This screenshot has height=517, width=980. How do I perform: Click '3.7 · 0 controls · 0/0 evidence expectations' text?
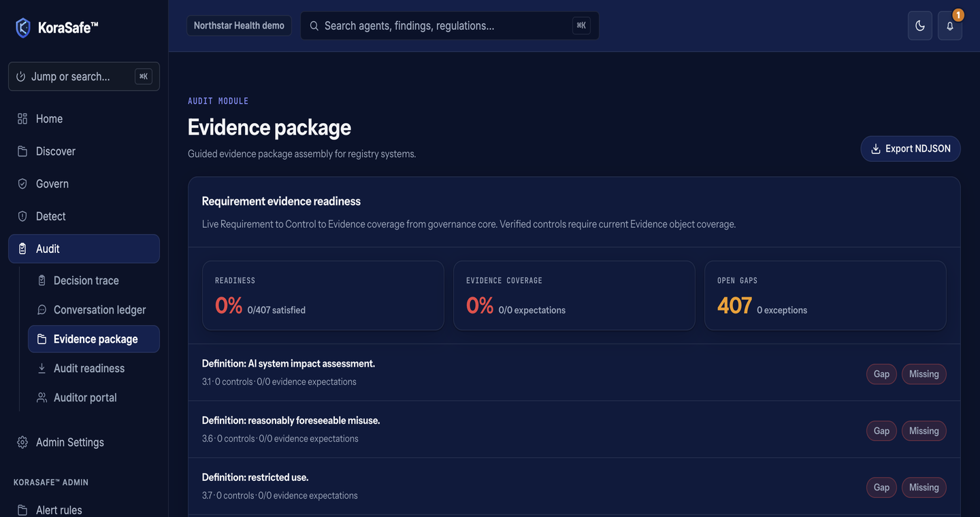[280, 495]
